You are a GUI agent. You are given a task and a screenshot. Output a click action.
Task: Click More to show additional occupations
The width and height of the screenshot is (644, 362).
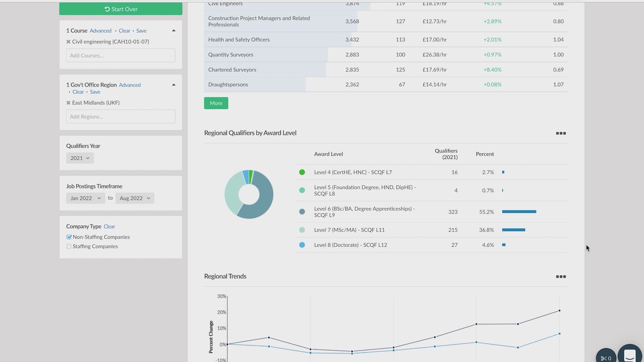pos(216,103)
